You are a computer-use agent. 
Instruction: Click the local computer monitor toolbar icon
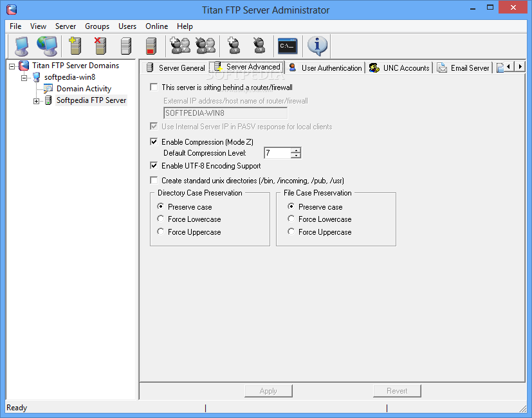(x=22, y=46)
